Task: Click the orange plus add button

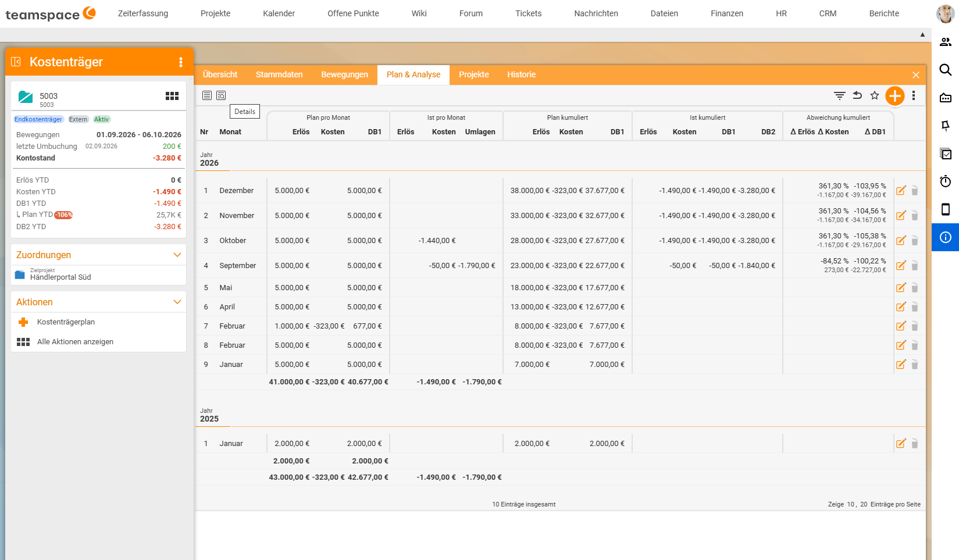Action: point(894,96)
